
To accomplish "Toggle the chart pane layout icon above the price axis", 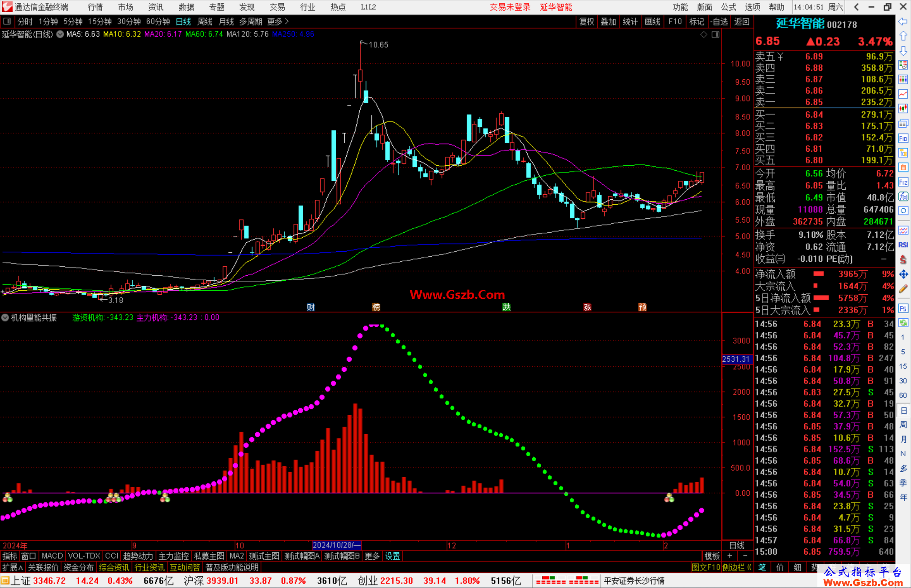I will [x=715, y=35].
